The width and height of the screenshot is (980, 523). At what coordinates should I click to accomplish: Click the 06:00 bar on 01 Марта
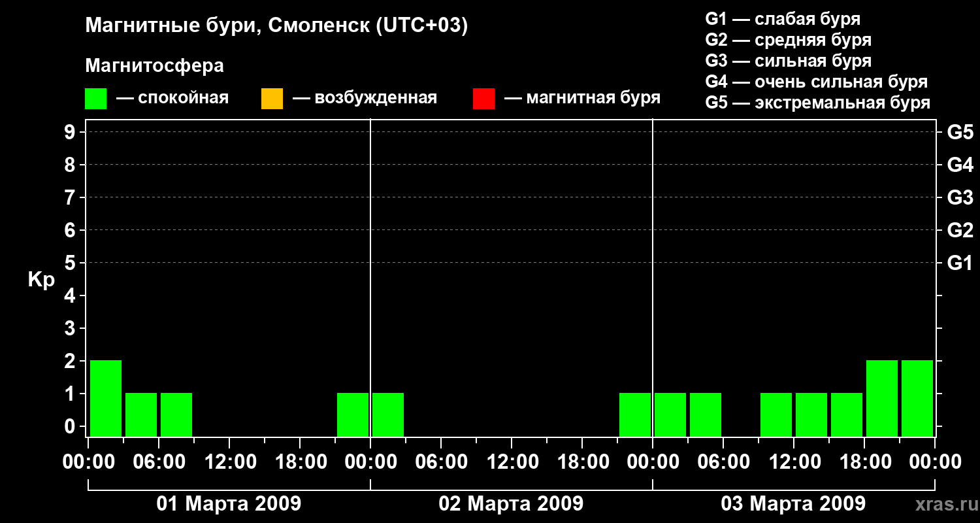[x=176, y=414]
